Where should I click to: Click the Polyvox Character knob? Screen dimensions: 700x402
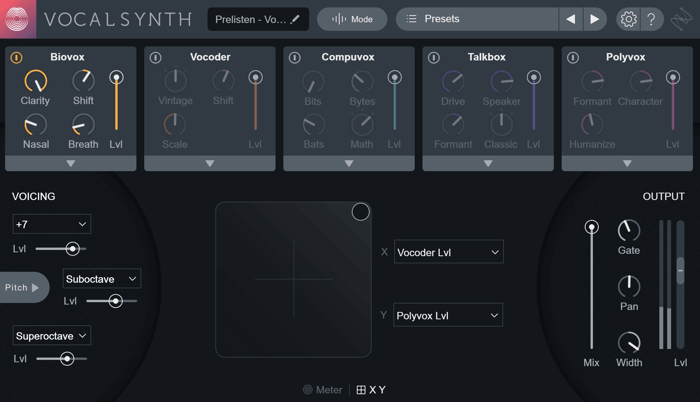point(641,82)
